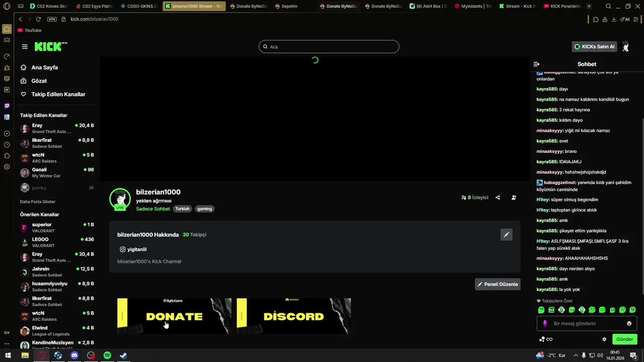The height and width of the screenshot is (362, 644).
Task: Click the pencil edit icon in Hakkında panel
Action: (x=506, y=235)
